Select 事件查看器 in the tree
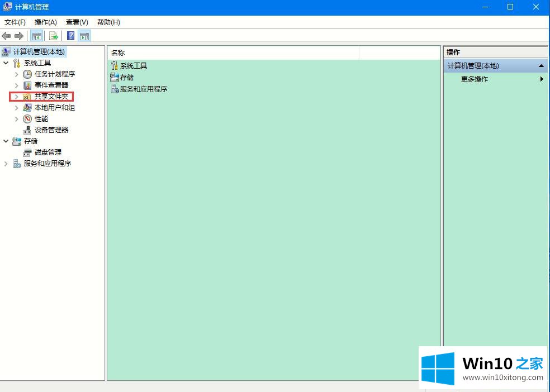Image resolution: width=550 pixels, height=392 pixels. pyautogui.click(x=51, y=85)
